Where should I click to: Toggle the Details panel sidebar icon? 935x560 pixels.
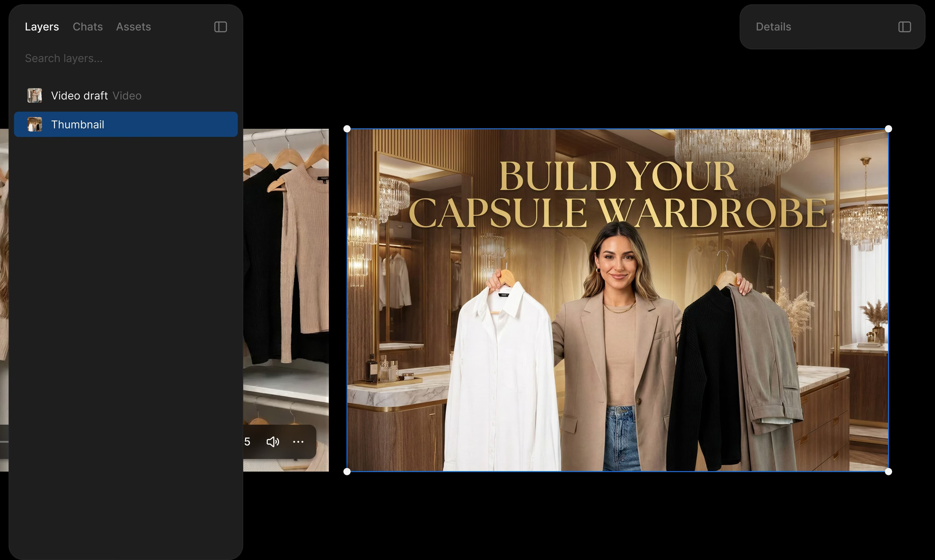click(x=904, y=27)
